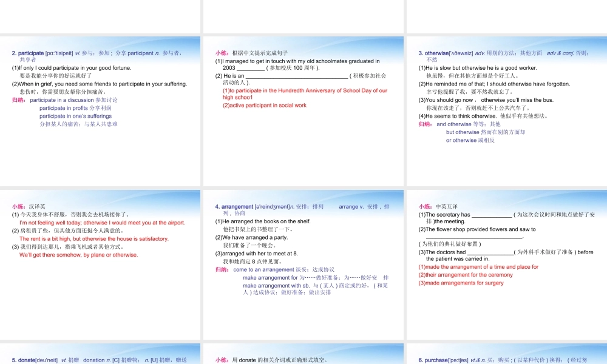607x364 pixels.
Task: Select the 根据中文提示完成句子 exercise slide
Action: pos(303,109)
